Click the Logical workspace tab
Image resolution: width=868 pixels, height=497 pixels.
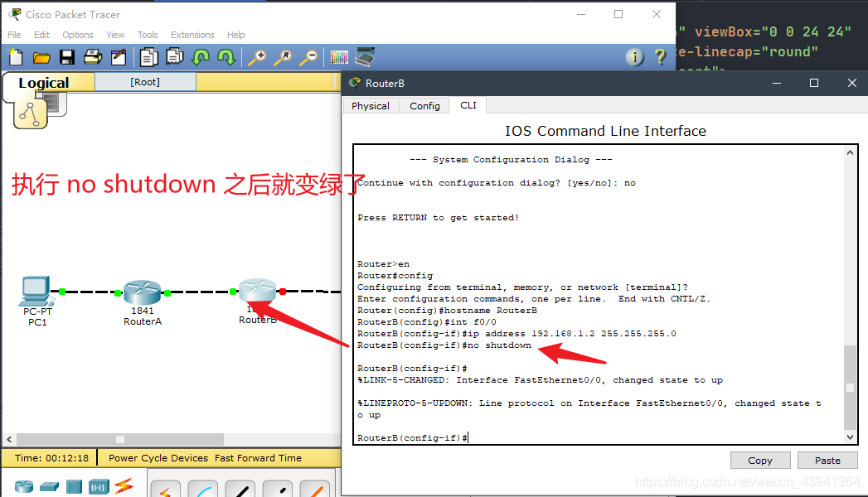tap(44, 83)
